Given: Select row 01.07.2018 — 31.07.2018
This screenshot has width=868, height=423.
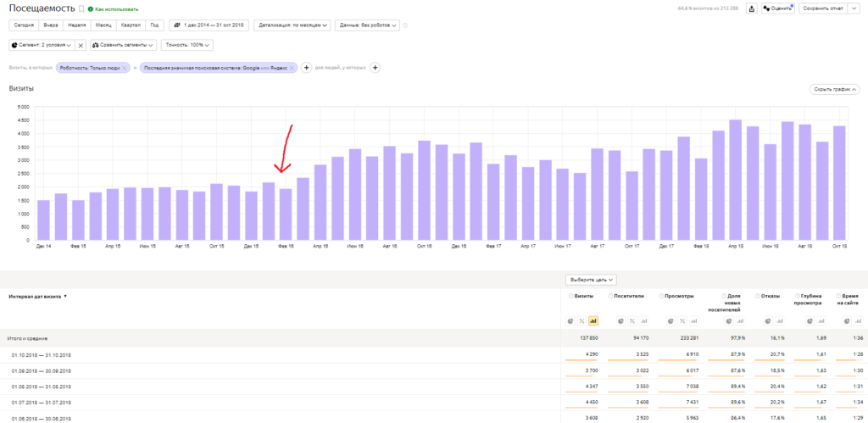Looking at the screenshot, I should [434, 403].
